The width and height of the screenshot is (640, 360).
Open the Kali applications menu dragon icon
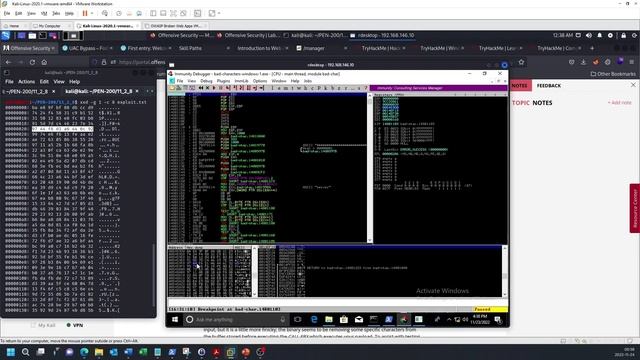(x=6, y=36)
